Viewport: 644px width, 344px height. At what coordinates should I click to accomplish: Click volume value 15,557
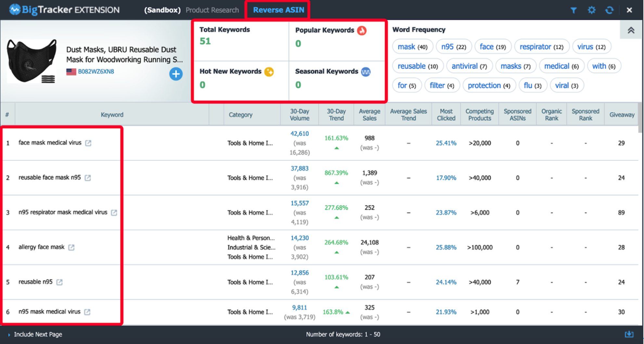pos(300,203)
